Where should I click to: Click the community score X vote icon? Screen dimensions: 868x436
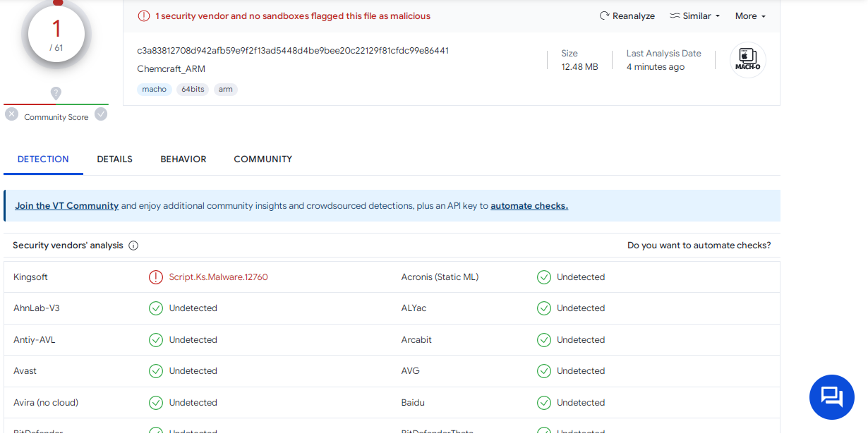coord(11,114)
